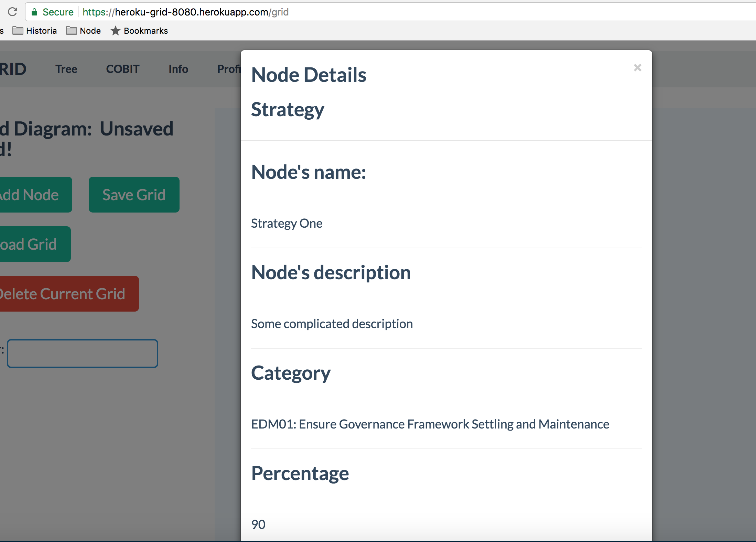Click the green secure padlock icon

(x=34, y=12)
